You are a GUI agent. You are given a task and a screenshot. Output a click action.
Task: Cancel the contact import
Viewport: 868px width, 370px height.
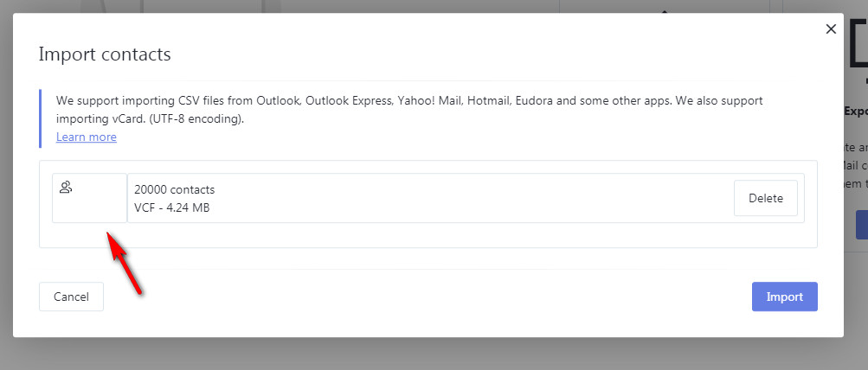72,297
